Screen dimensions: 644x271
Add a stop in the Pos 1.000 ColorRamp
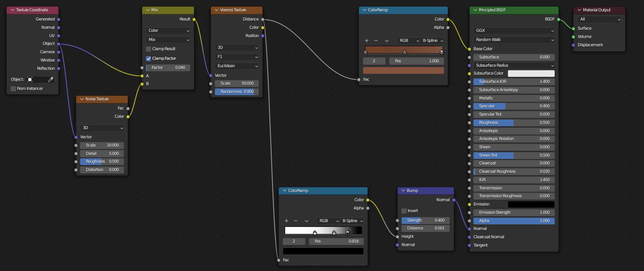coord(367,41)
